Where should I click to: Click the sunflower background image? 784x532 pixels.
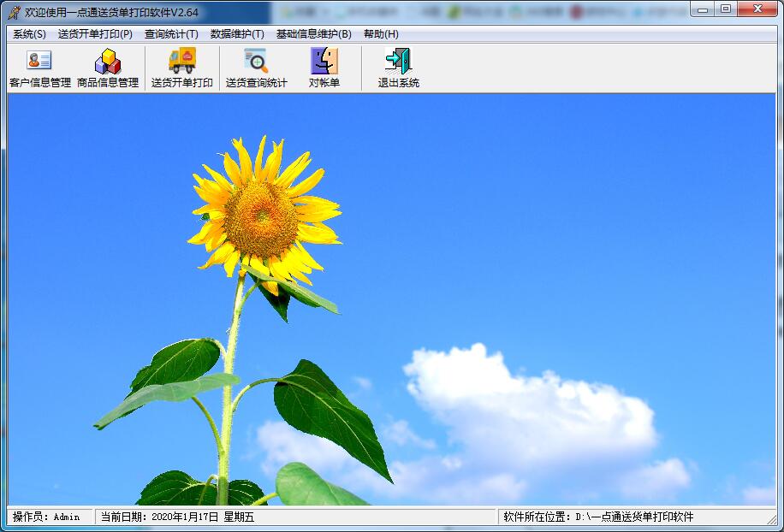pyautogui.click(x=391, y=299)
